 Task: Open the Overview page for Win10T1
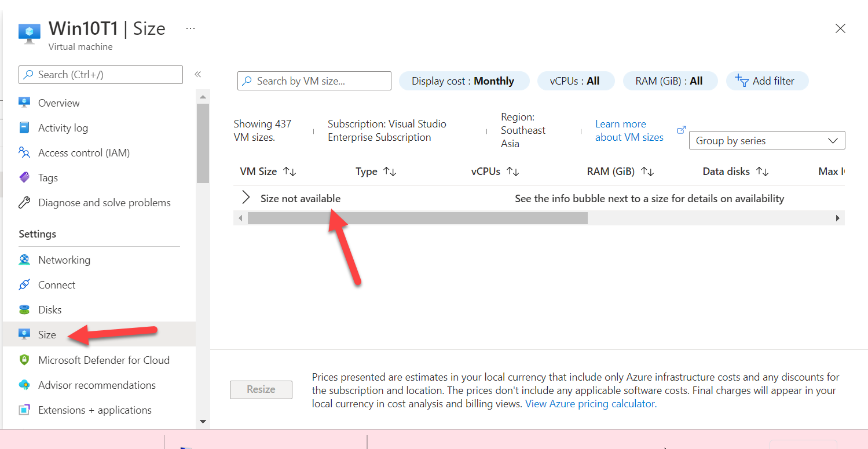pos(58,103)
